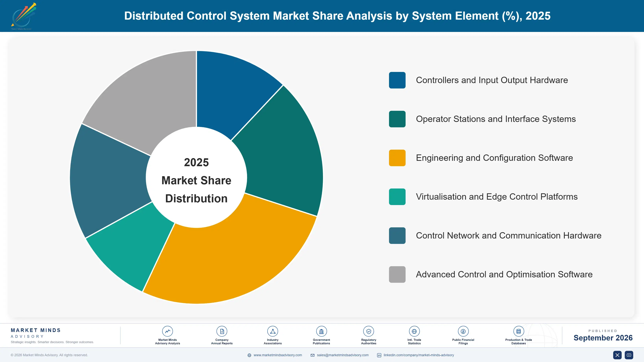Click the '2025 Market Share Distribution' center label
The height and width of the screenshot is (362, 644).
point(196,180)
